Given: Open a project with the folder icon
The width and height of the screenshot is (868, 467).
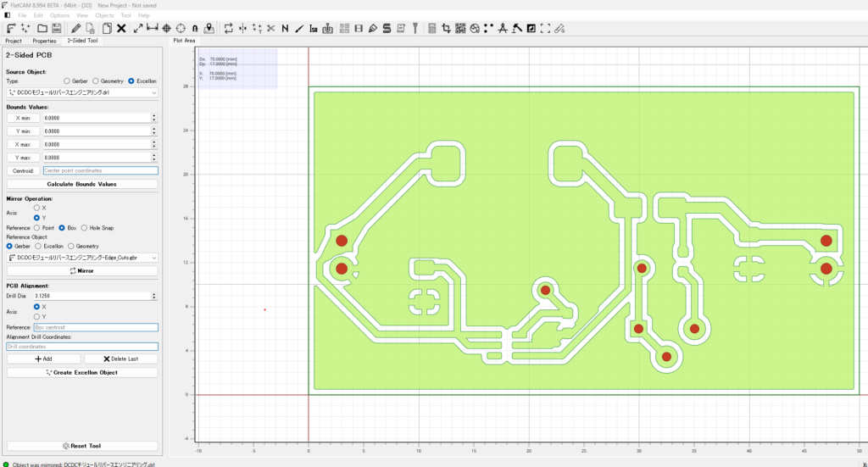Looking at the screenshot, I should [42, 28].
